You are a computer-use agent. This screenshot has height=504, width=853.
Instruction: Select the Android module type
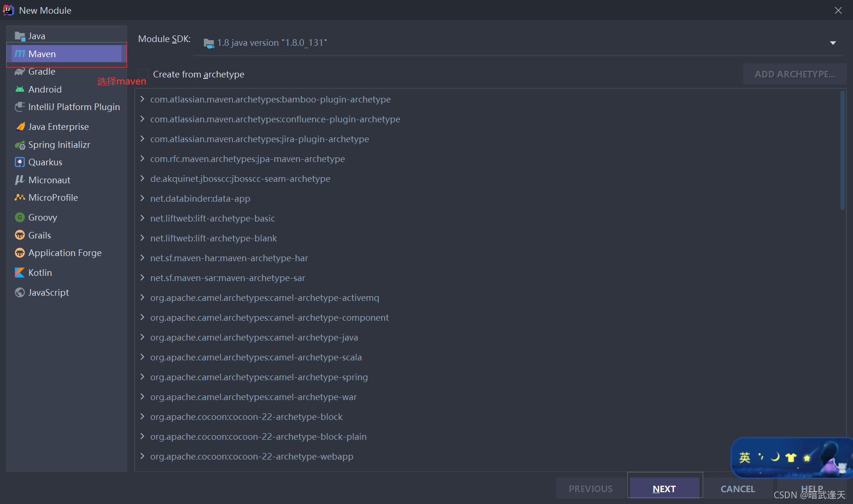click(67, 89)
